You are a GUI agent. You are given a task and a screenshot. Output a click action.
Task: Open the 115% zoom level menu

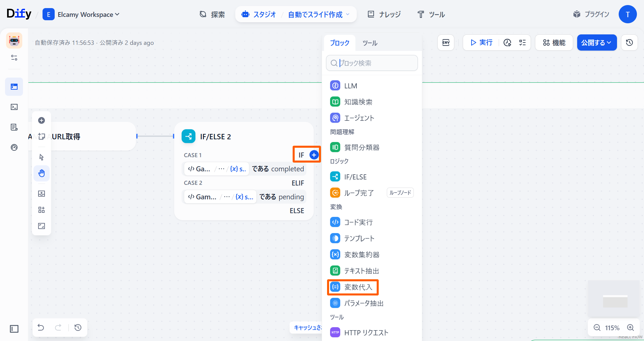(x=612, y=328)
